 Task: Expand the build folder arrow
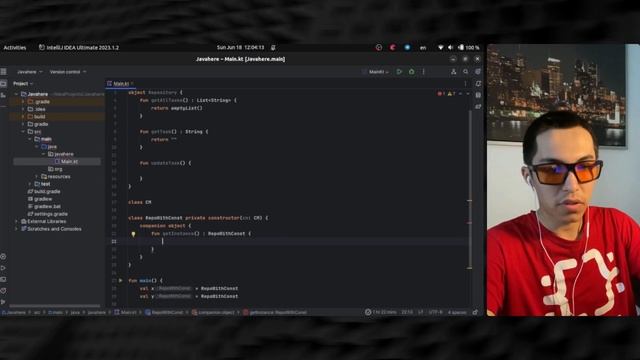pos(23,116)
